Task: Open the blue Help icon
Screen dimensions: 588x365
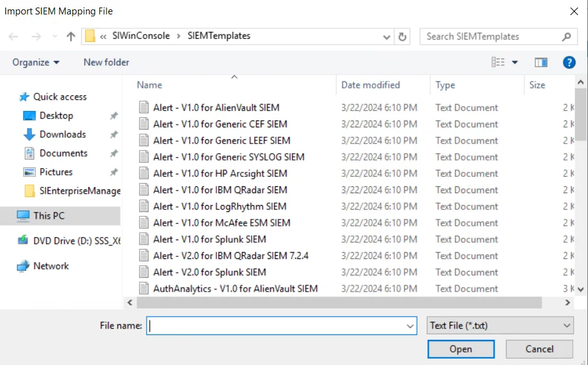Action: [x=569, y=62]
